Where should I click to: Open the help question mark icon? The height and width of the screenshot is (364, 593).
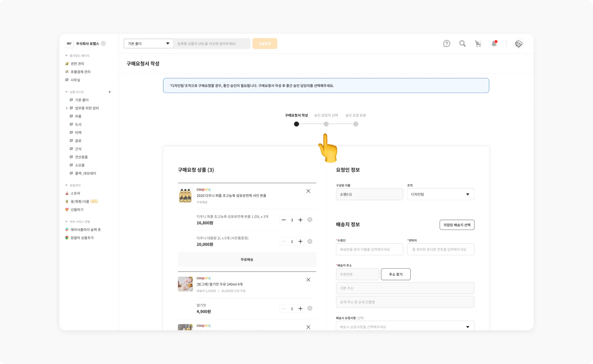click(x=447, y=44)
